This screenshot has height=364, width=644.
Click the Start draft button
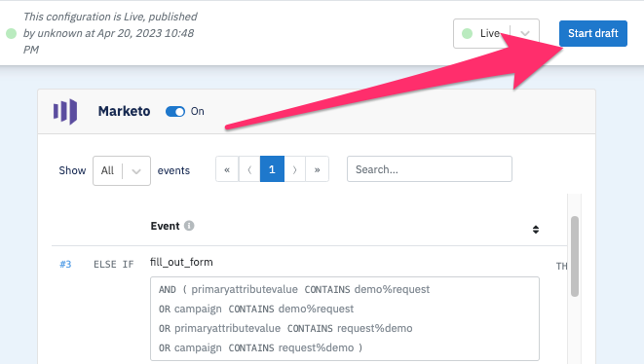[593, 33]
